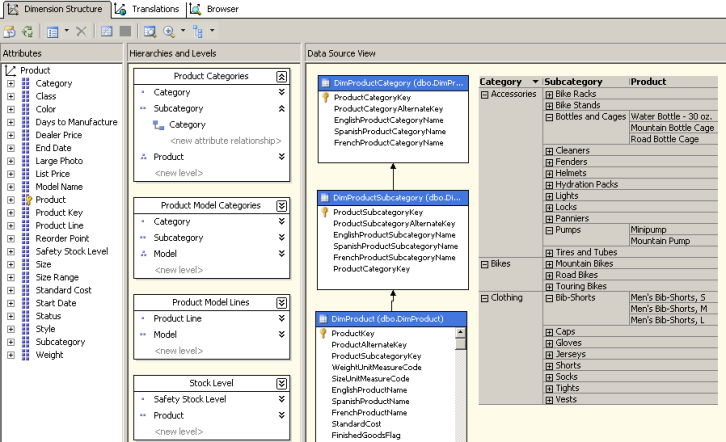726x442 pixels.
Task: Click DimProductCategory table header icon
Action: pos(325,83)
